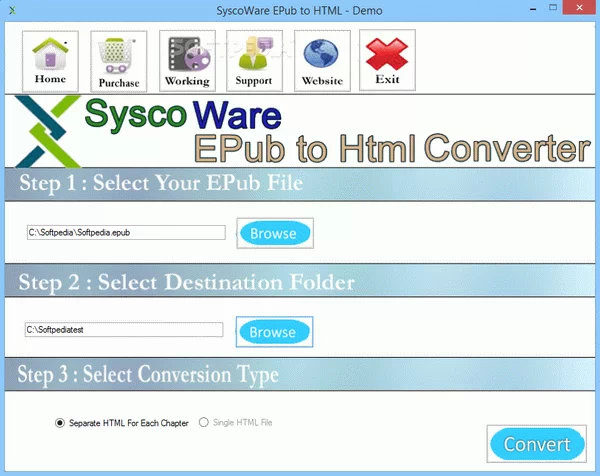Browse for the destination folder
Screen dimensions: 600x476
274,332
